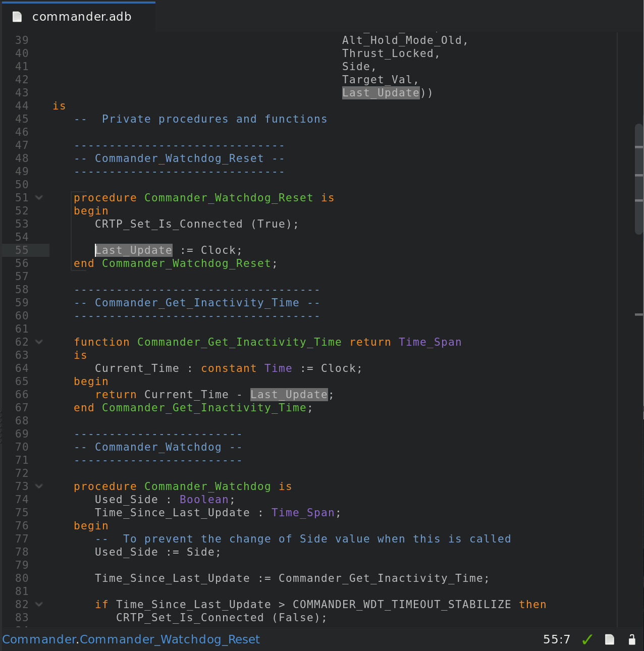Click the file icon on commander.adb tab

click(17, 17)
